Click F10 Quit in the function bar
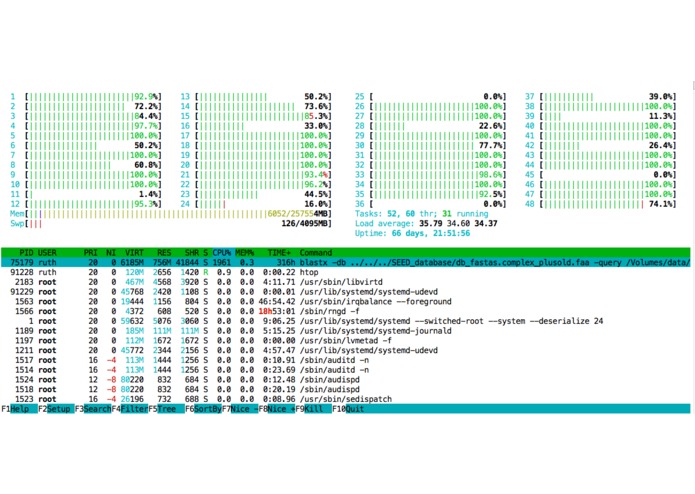Image resolution: width=695 pixels, height=494 pixels. pos(348,409)
